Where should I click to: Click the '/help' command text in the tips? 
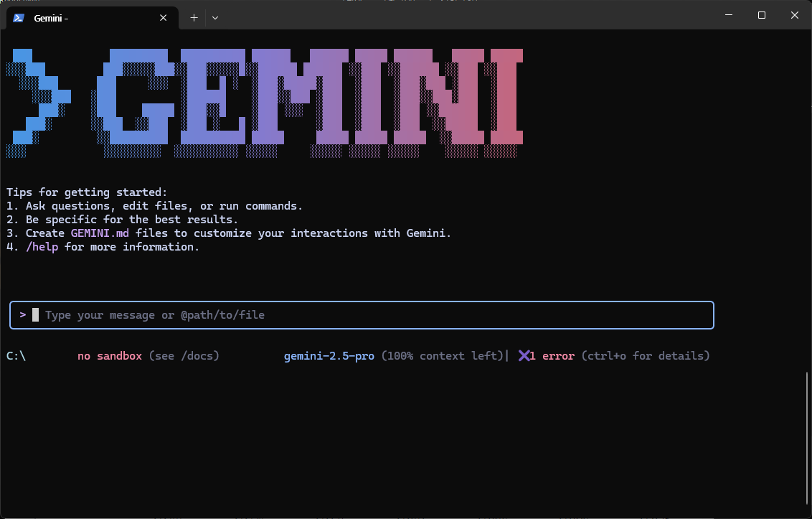tap(42, 247)
